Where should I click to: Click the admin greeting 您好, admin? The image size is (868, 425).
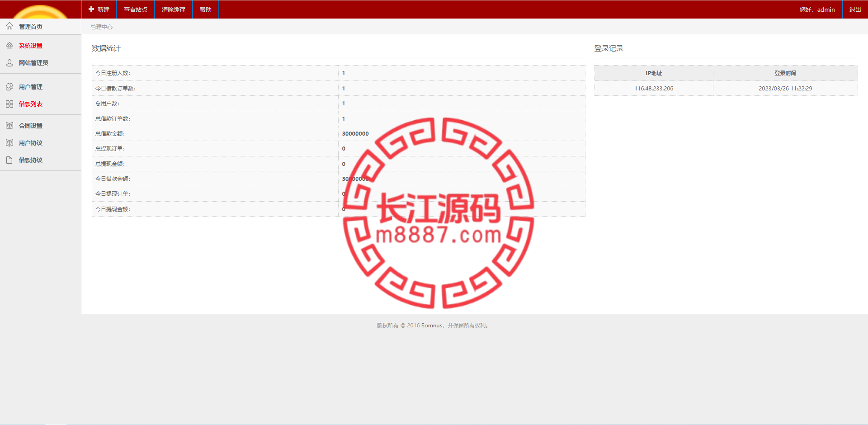(817, 9)
